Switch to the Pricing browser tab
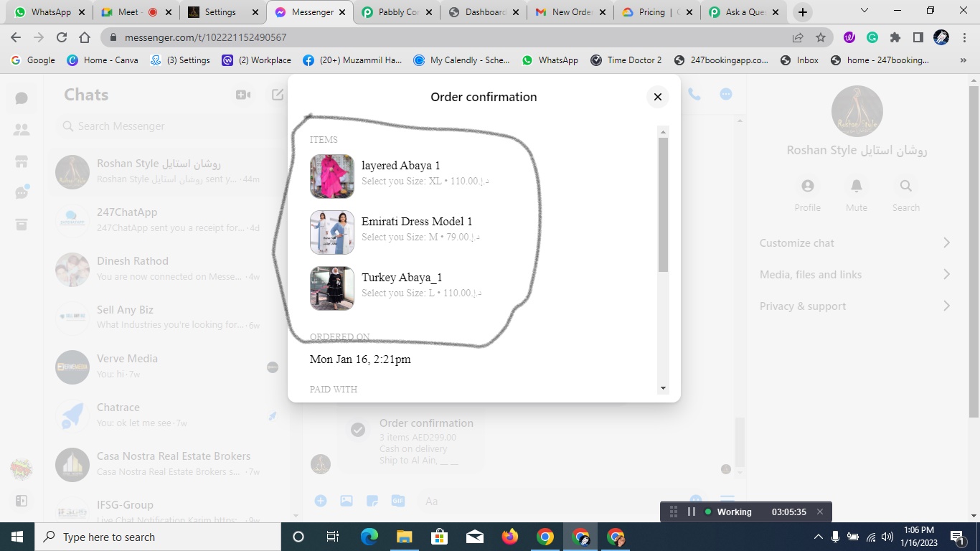The width and height of the screenshot is (980, 551). (657, 12)
